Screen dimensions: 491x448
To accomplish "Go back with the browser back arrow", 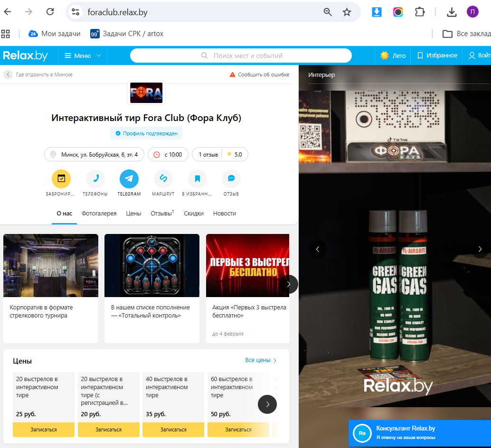I will pyautogui.click(x=8, y=12).
